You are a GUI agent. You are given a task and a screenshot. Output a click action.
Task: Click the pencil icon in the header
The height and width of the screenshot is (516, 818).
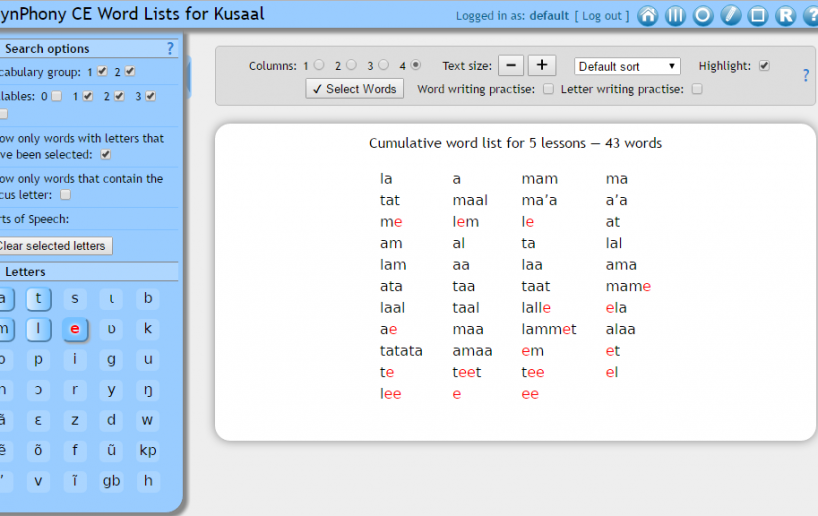point(730,15)
